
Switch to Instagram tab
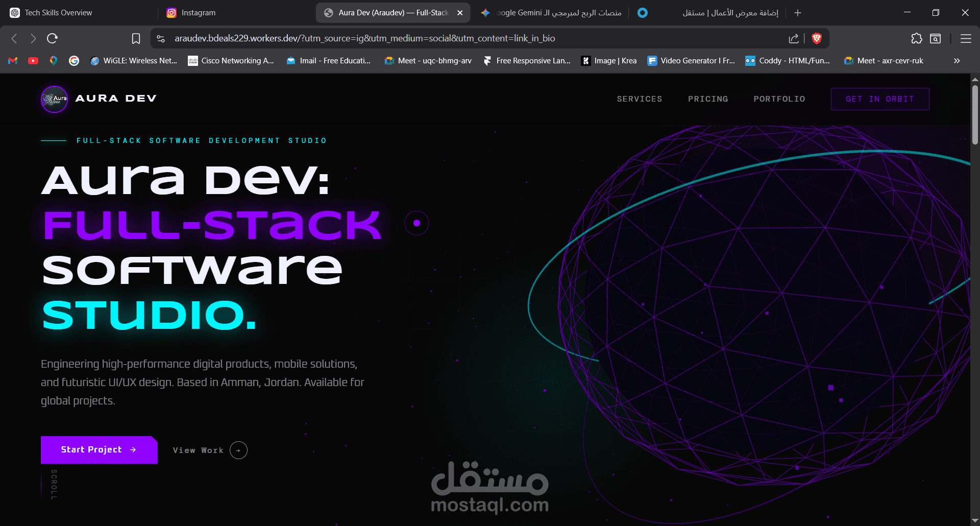[235, 13]
